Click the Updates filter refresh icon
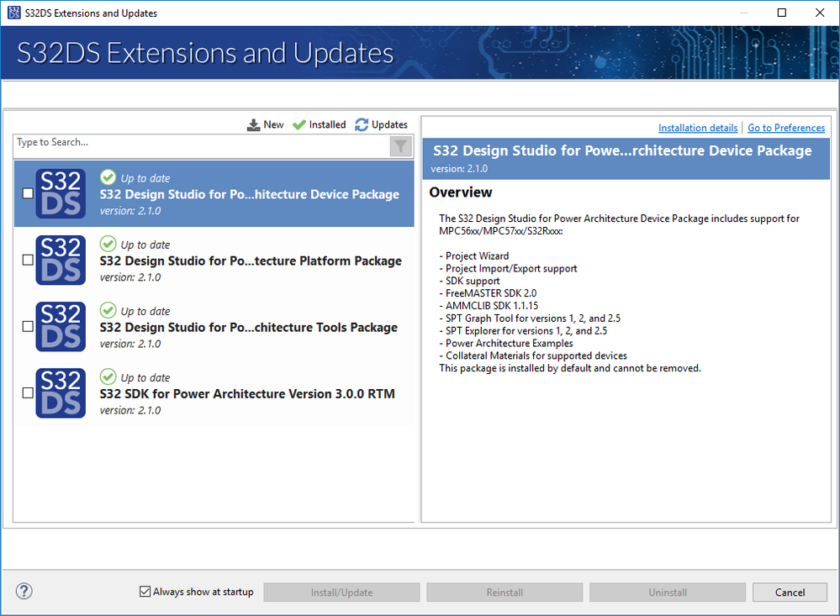Image resolution: width=840 pixels, height=616 pixels. (x=362, y=125)
